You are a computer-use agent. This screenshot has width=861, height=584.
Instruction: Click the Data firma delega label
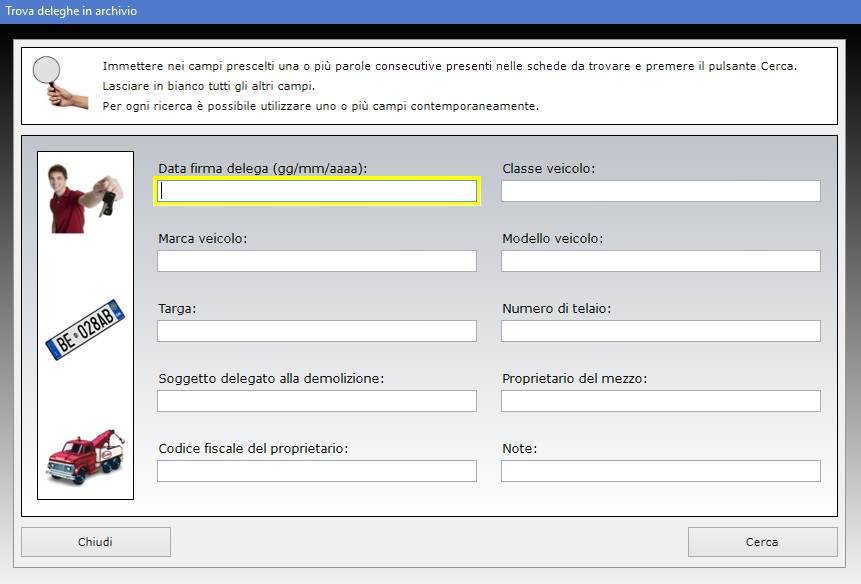click(x=262, y=169)
